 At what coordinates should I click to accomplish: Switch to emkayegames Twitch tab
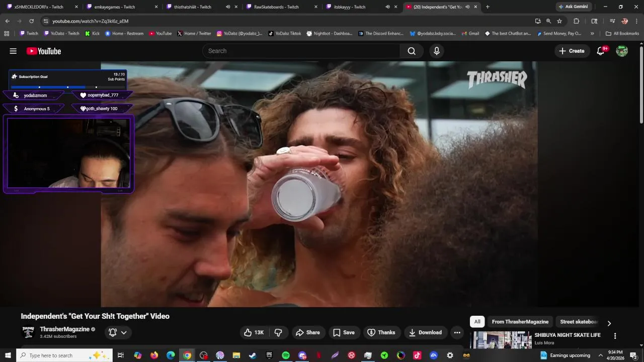click(x=121, y=7)
